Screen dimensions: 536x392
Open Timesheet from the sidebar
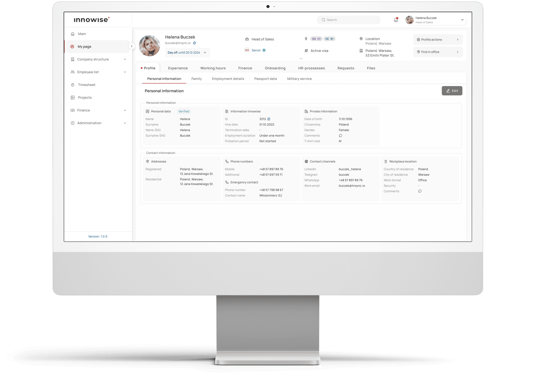tap(87, 85)
